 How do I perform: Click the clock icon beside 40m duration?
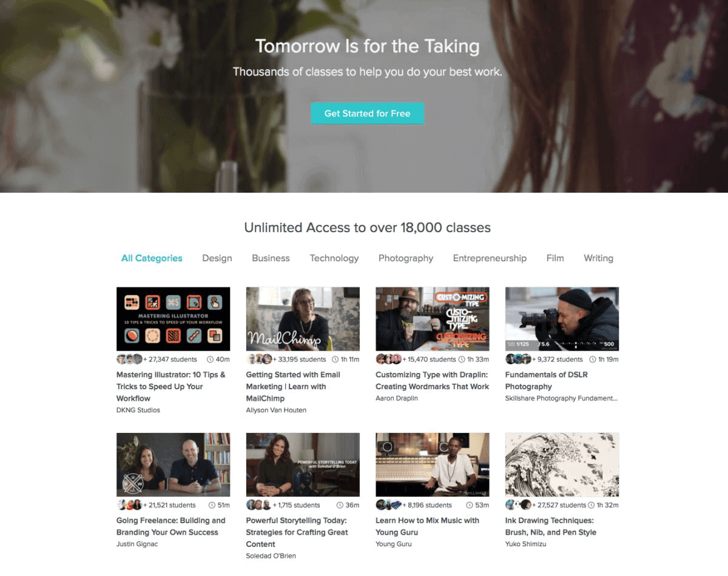pyautogui.click(x=210, y=360)
